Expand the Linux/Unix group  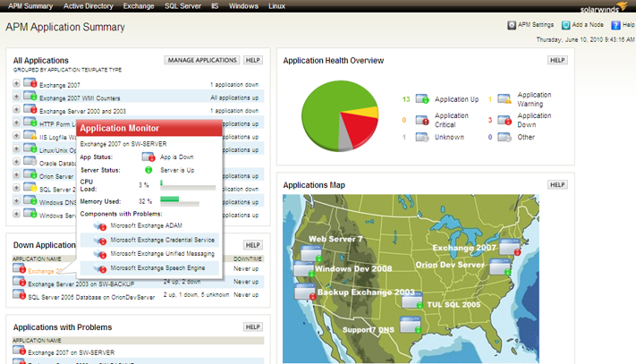pos(16,148)
